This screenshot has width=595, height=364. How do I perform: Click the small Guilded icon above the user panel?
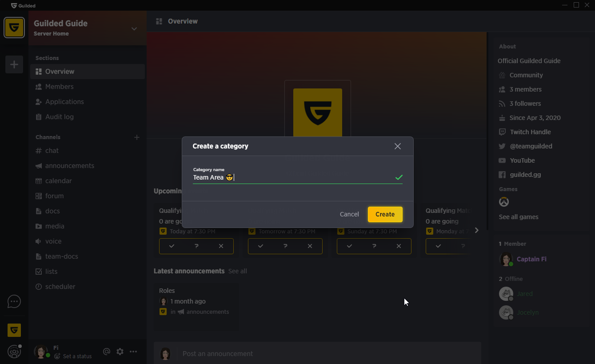coord(14,330)
